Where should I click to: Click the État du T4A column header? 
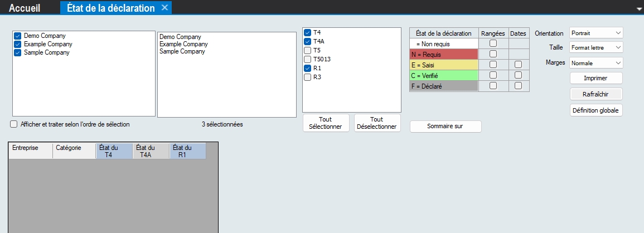(x=151, y=151)
